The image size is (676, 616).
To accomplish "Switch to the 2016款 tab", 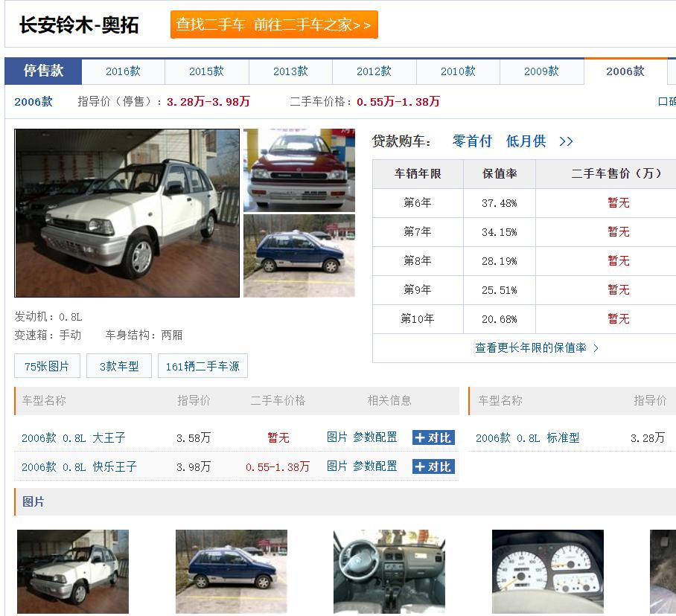I will [x=122, y=71].
